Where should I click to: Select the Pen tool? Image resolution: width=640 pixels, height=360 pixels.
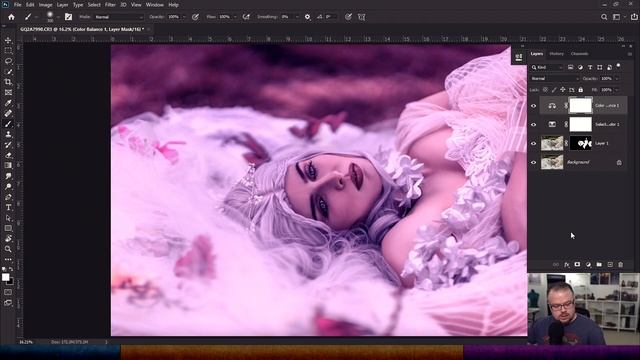8,197
